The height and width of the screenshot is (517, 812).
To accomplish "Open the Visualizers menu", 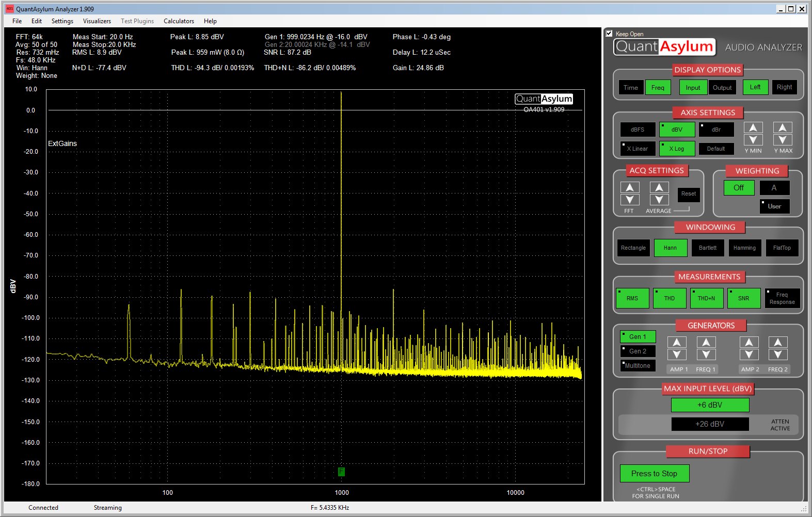I will point(97,21).
